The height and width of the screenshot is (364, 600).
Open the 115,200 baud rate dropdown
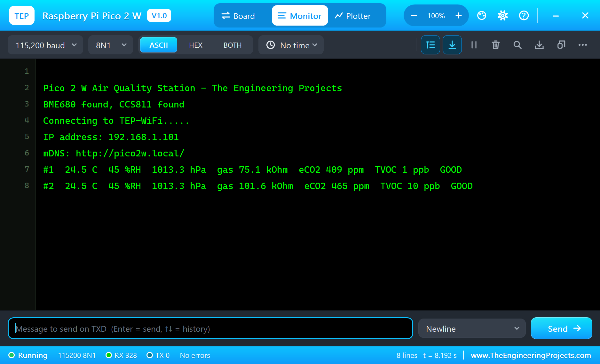point(45,45)
